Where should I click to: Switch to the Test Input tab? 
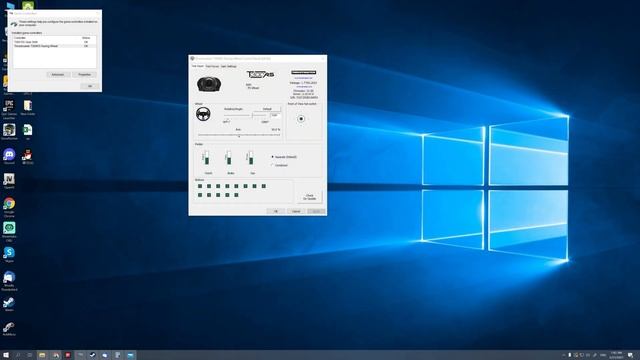point(198,66)
